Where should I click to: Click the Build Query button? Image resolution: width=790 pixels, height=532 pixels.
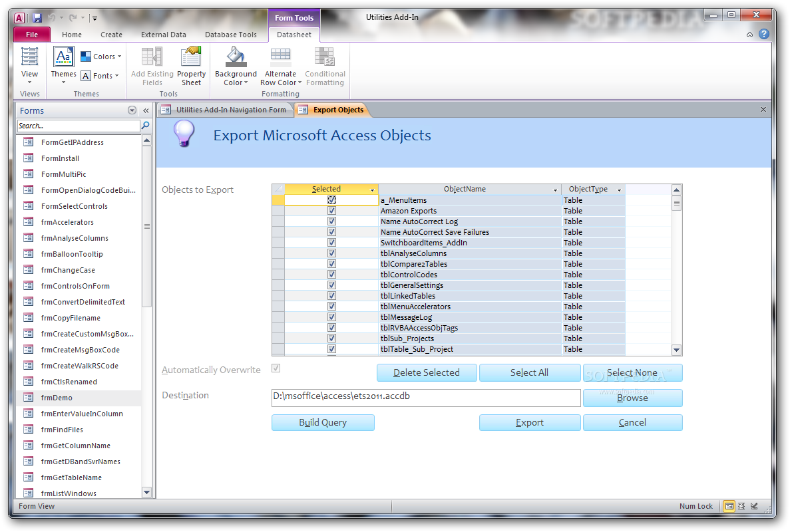pos(323,422)
